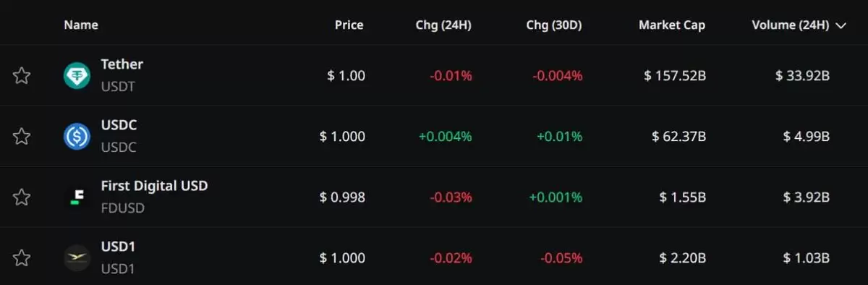Click Tether's $ 157.52B market cap value
This screenshot has height=285, width=868.
[675, 75]
